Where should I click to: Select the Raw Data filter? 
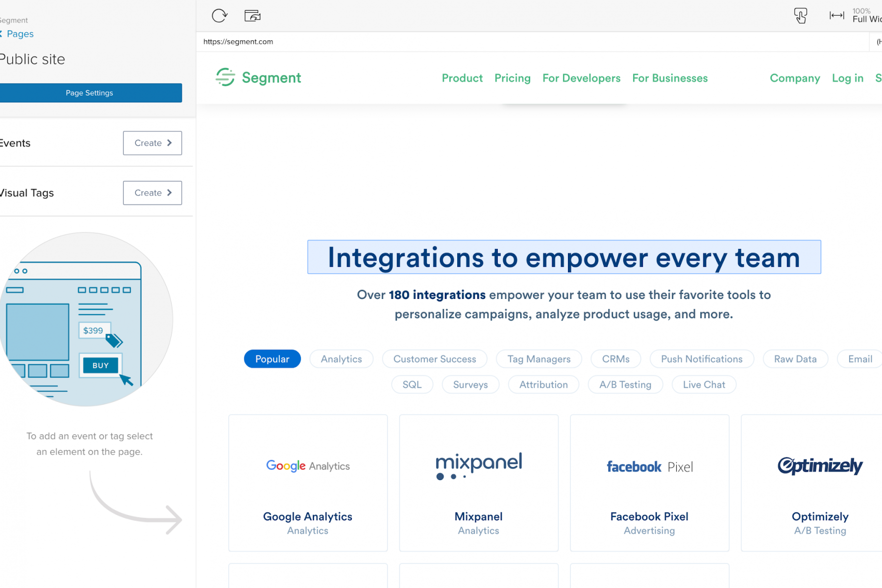point(795,359)
